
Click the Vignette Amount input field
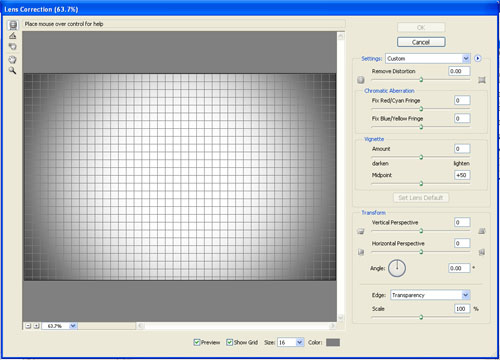tap(462, 149)
